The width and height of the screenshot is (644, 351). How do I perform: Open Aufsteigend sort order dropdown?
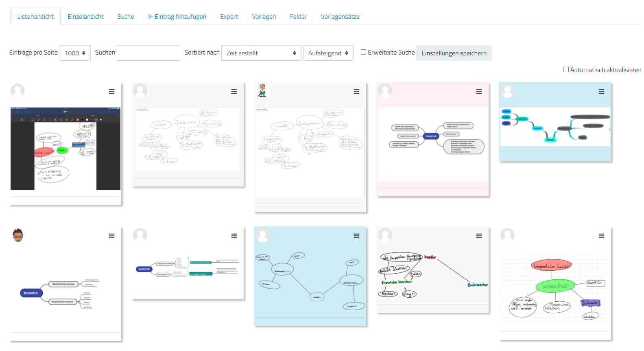point(328,53)
